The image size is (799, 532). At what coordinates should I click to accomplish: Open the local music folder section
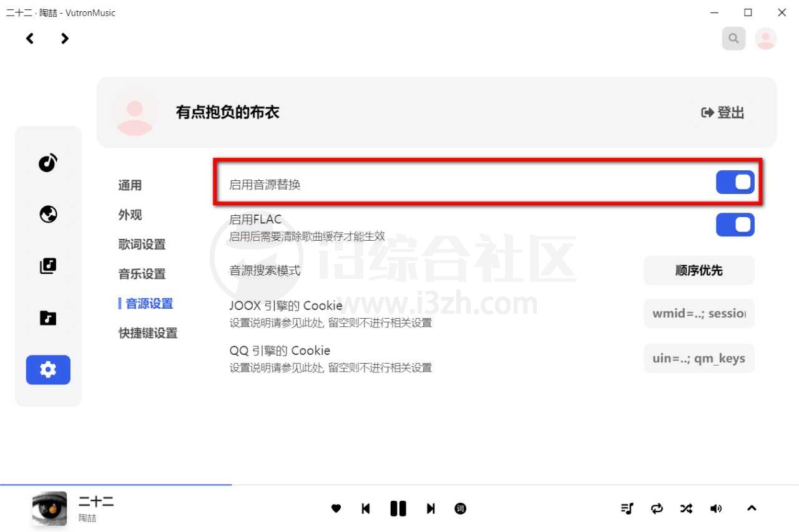pyautogui.click(x=48, y=317)
